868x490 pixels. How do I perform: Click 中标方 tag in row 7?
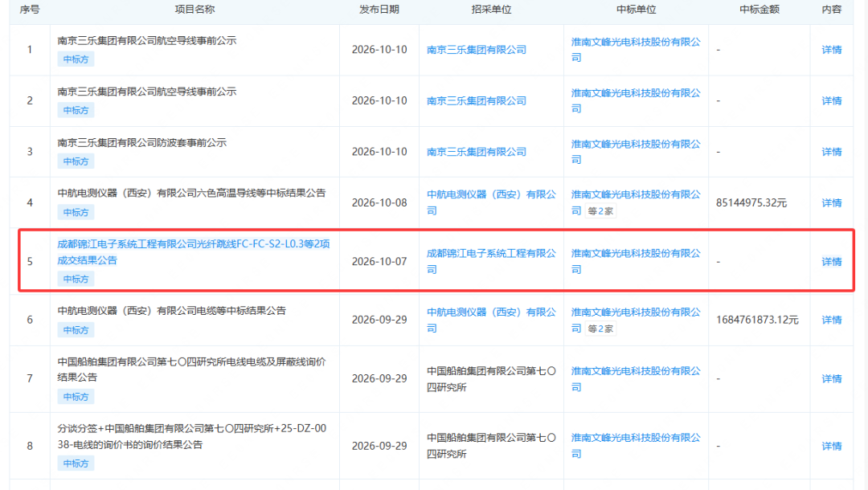pyautogui.click(x=76, y=397)
